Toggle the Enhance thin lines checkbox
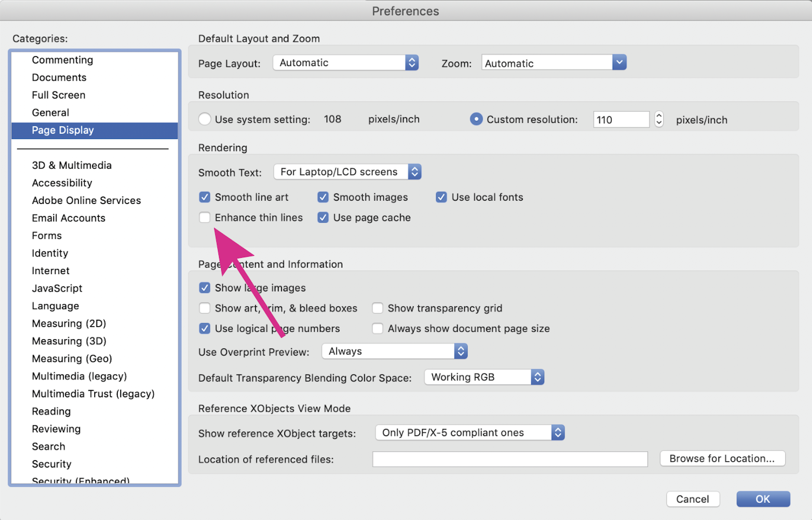The height and width of the screenshot is (520, 812). point(206,218)
